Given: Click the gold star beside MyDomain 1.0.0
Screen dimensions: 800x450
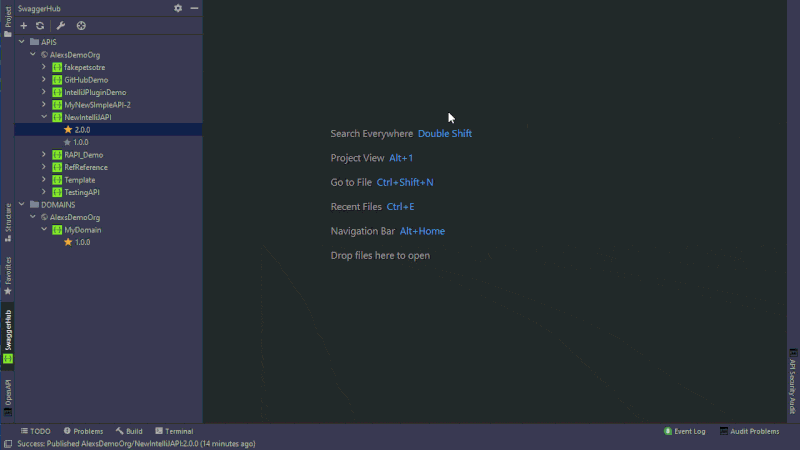Looking at the screenshot, I should pos(68,242).
